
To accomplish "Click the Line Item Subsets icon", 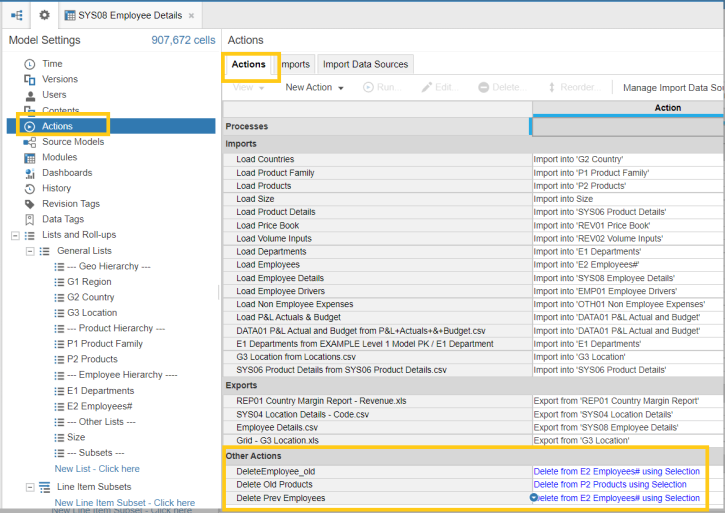I will 44,487.
